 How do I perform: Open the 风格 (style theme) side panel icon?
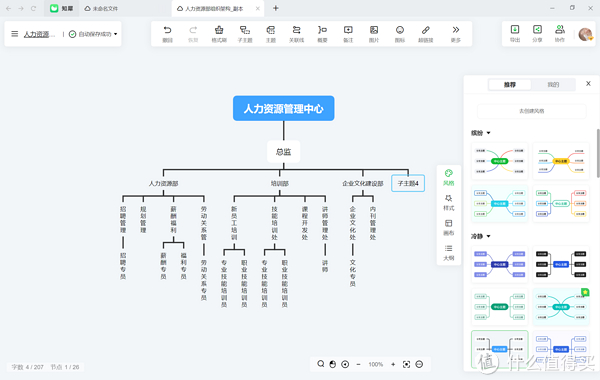click(x=448, y=177)
